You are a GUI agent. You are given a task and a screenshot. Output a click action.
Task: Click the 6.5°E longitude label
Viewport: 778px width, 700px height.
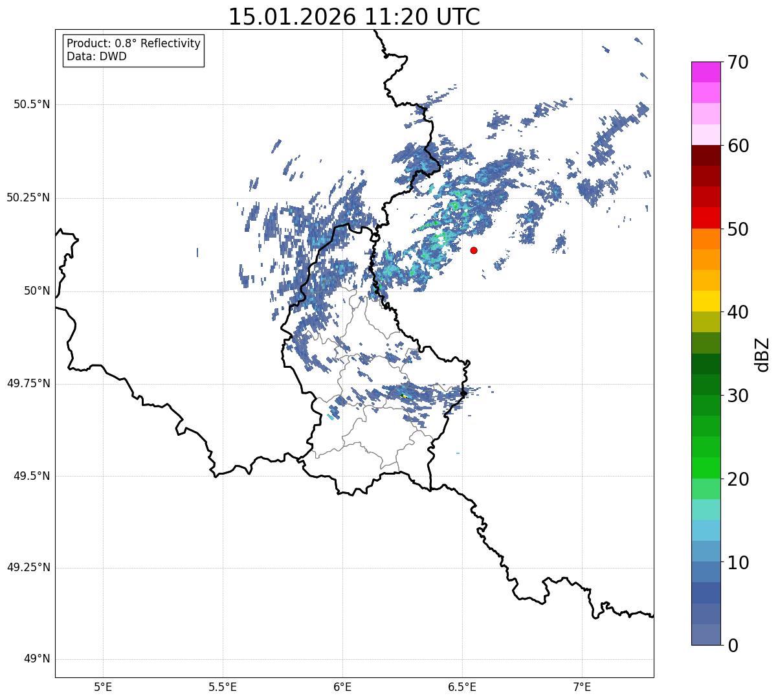(x=462, y=686)
